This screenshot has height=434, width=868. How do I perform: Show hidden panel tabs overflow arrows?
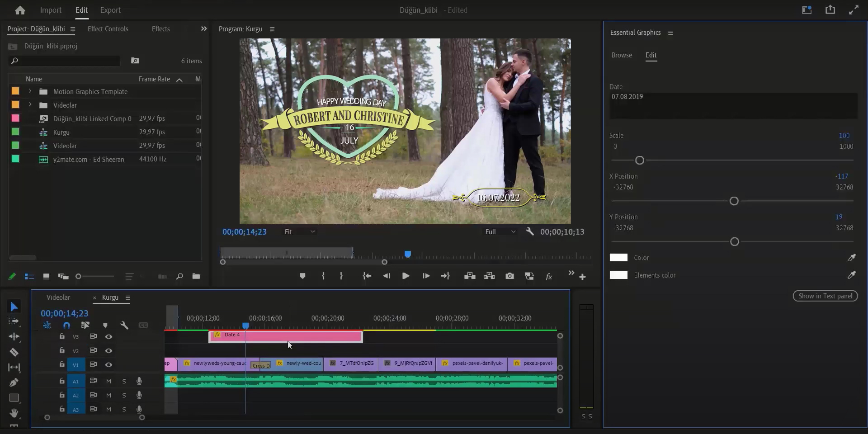click(x=204, y=28)
